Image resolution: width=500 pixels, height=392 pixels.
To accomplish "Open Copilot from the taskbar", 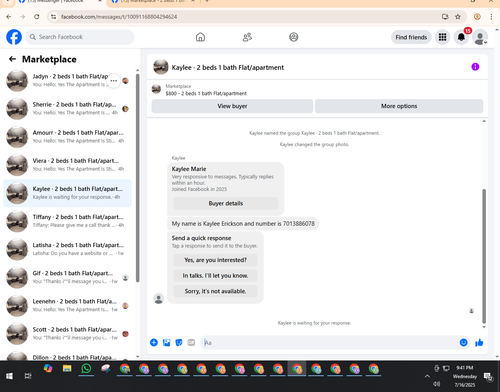I will point(48,369).
